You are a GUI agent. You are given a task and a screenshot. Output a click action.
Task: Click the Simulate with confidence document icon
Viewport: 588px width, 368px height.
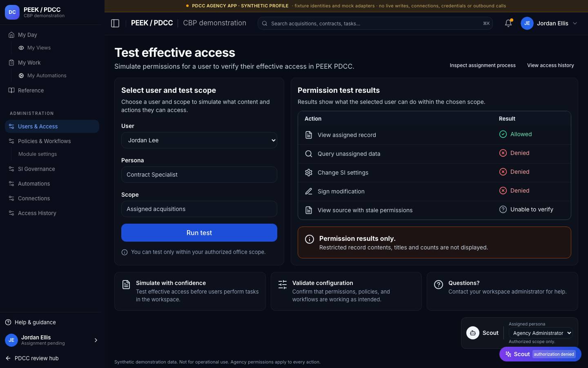pyautogui.click(x=126, y=285)
